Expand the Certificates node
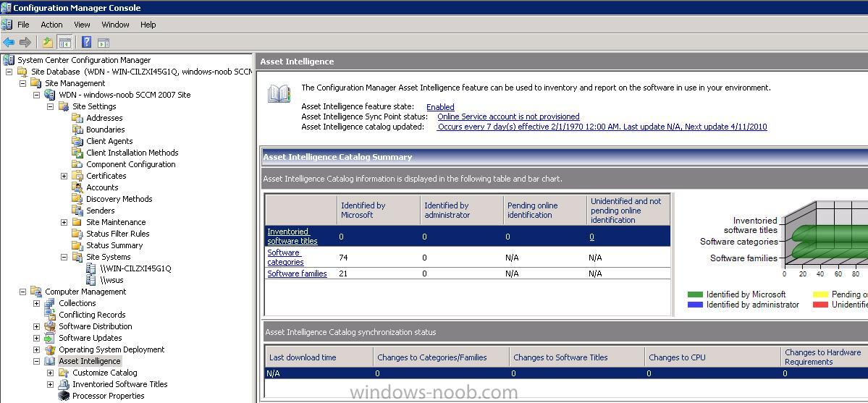The height and width of the screenshot is (403, 868). click(64, 176)
